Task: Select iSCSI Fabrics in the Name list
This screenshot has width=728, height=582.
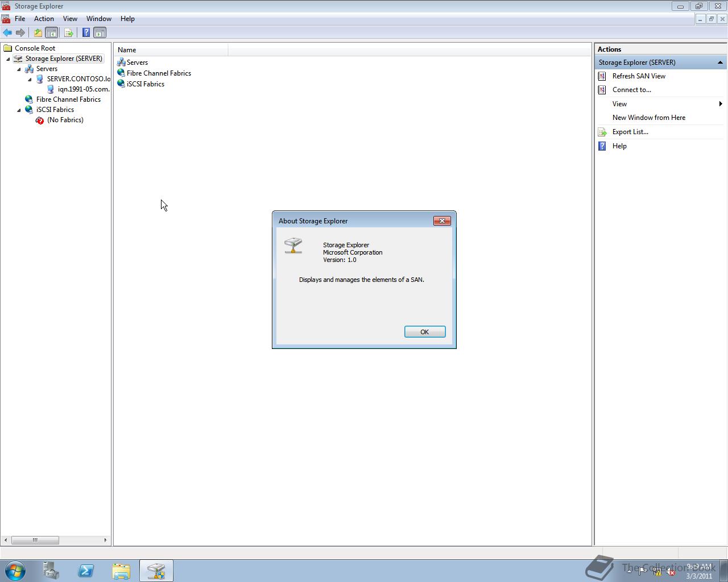Action: [146, 84]
